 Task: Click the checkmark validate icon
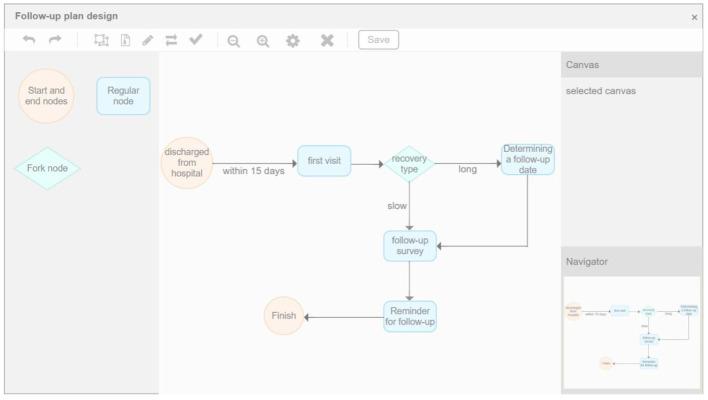coord(196,40)
